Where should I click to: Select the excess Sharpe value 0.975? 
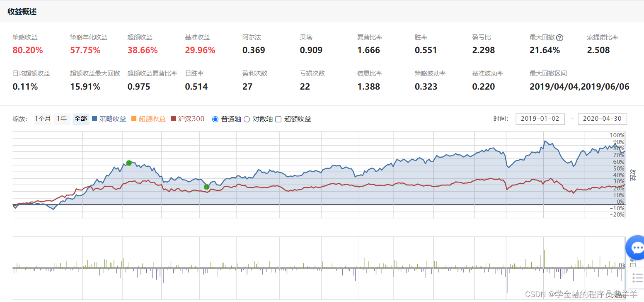pos(139,87)
